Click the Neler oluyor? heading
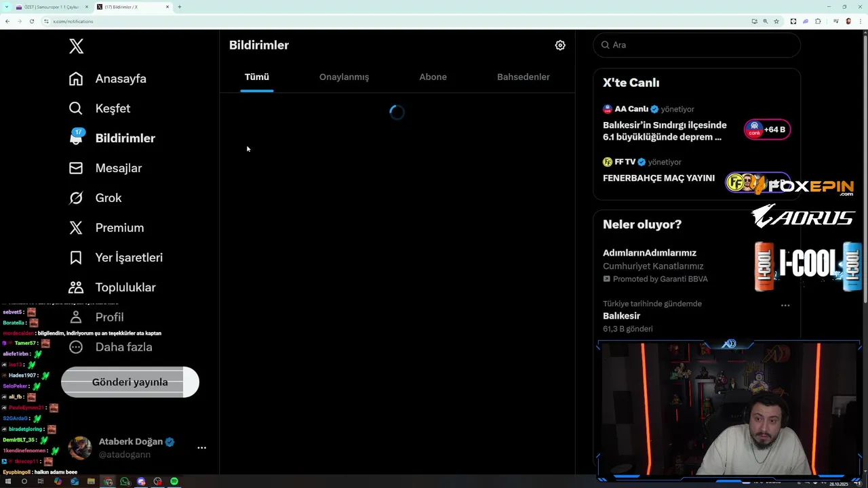The height and width of the screenshot is (488, 868). (642, 224)
